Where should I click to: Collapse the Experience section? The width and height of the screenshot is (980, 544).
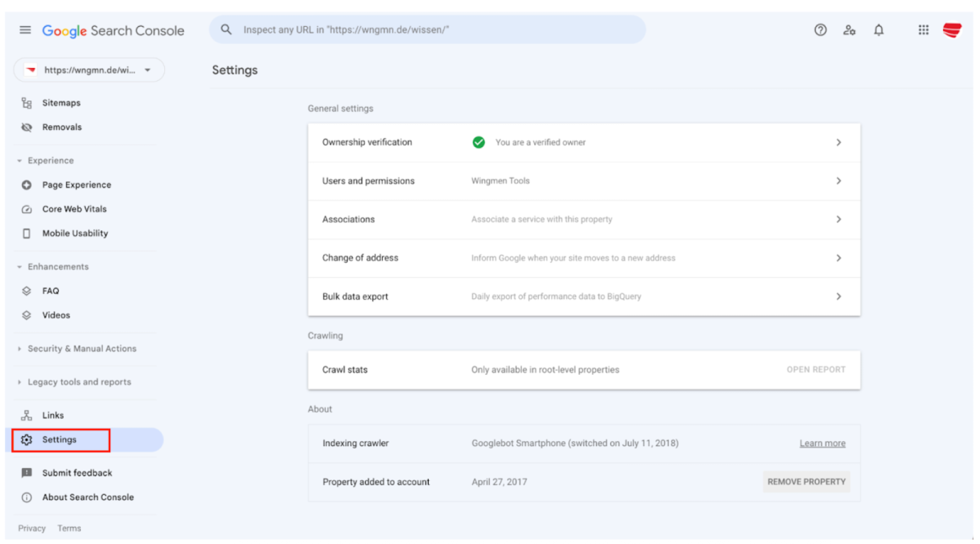coord(20,160)
